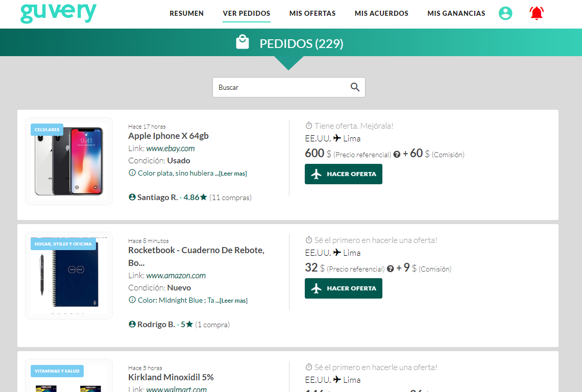Click the Condición: Nuevo text
Screen dimensions: 582x392
(159, 288)
